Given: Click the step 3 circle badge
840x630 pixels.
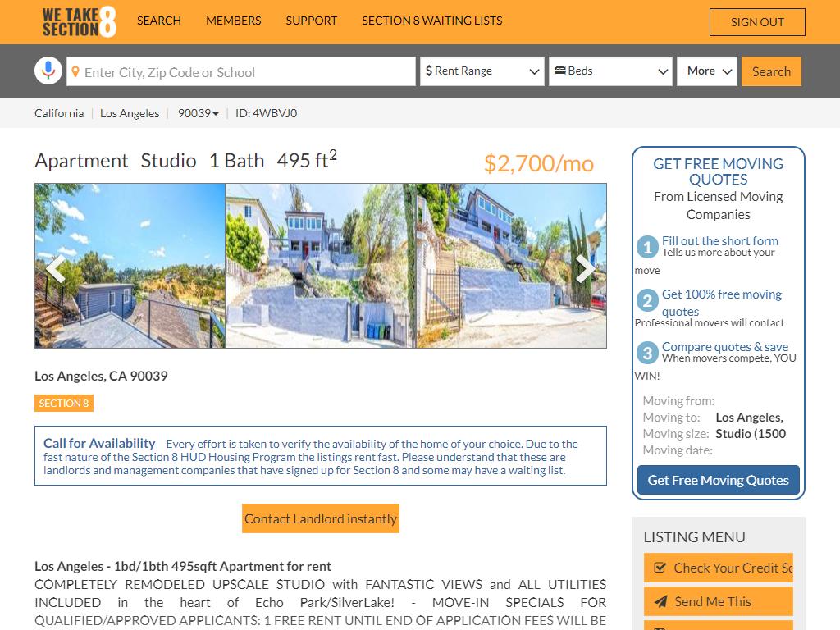Looking at the screenshot, I should point(647,353).
